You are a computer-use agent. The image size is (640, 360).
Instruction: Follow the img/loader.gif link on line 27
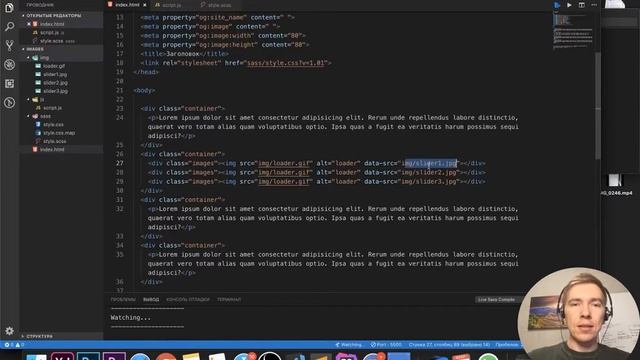284,163
